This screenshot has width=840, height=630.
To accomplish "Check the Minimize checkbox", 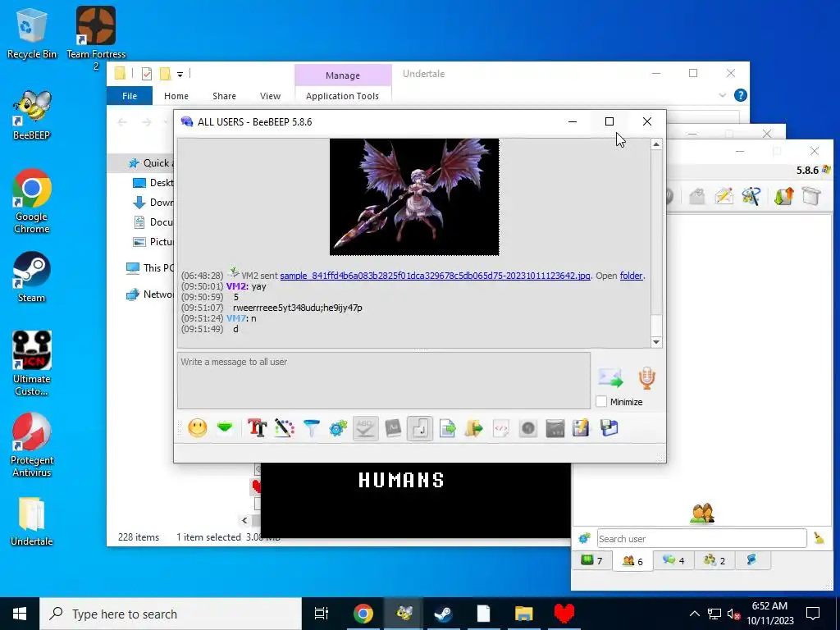I will tap(601, 402).
